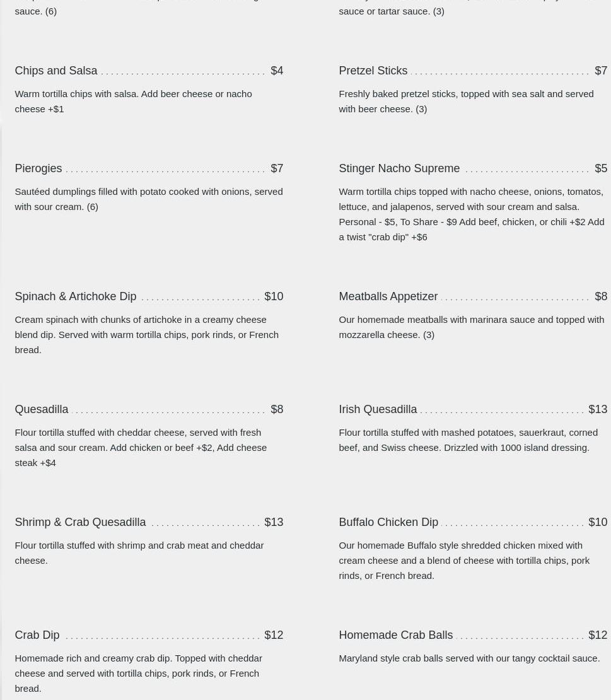Select the Stinger Nacho Supreme title
Screen dimensions: 611x700
pos(399,168)
